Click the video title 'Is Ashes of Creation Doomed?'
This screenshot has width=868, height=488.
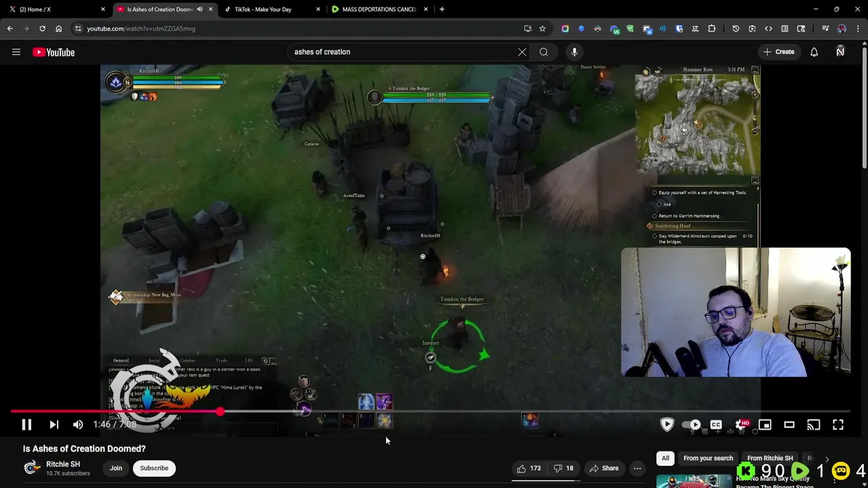tap(84, 449)
